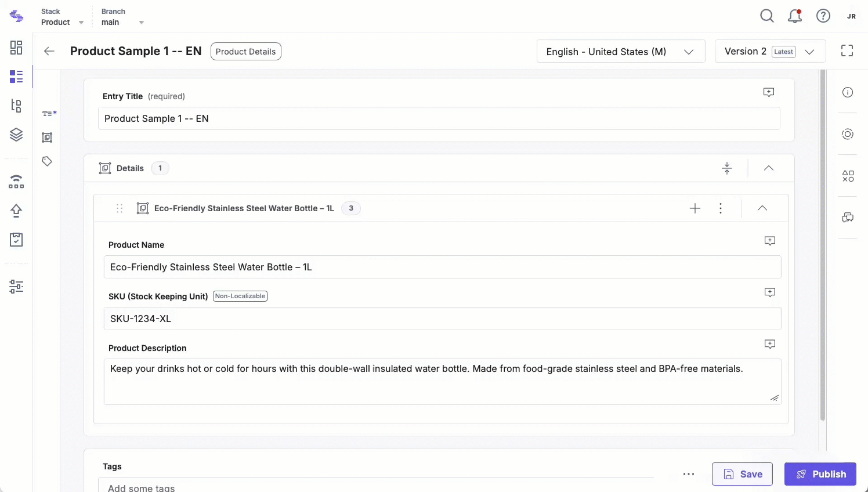Open the Assets layers icon in sidebar
The image size is (868, 492).
[16, 135]
